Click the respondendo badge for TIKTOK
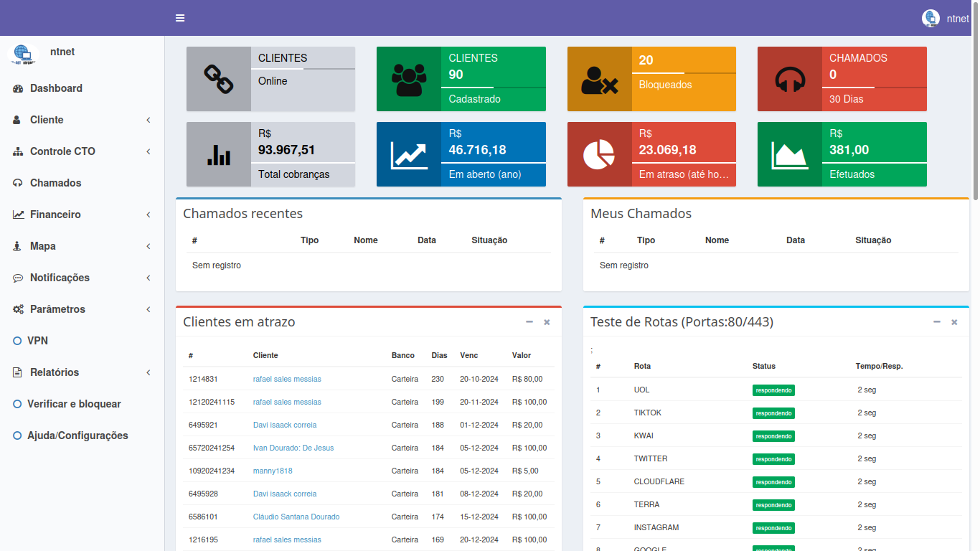Image resolution: width=980 pixels, height=551 pixels. pos(773,413)
